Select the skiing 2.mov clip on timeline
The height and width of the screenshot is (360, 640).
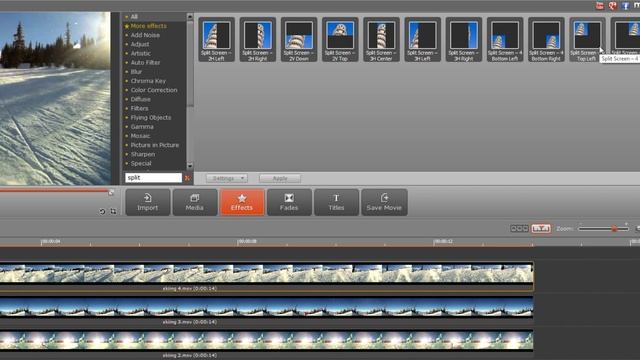(x=267, y=344)
